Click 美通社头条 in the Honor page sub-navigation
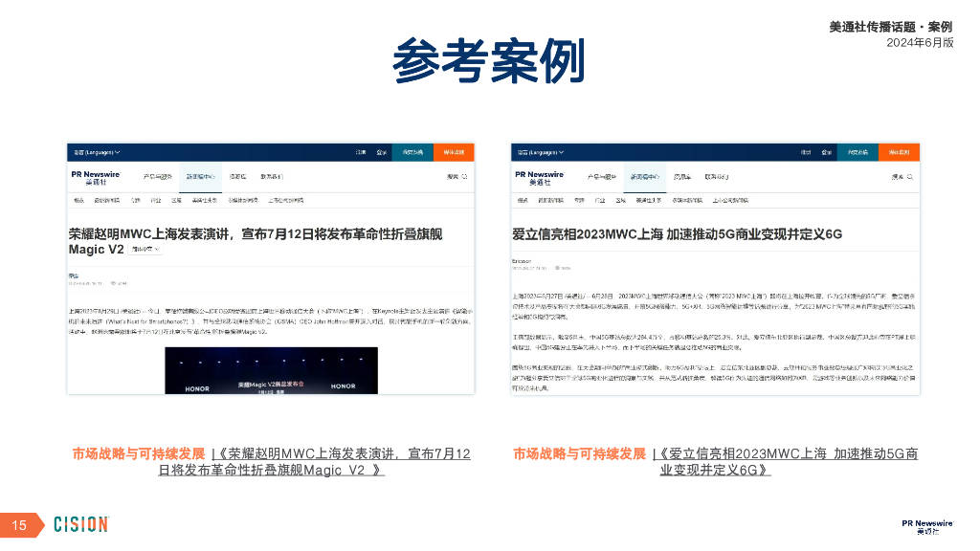Viewport: 980px width, 551px height. 205,201
